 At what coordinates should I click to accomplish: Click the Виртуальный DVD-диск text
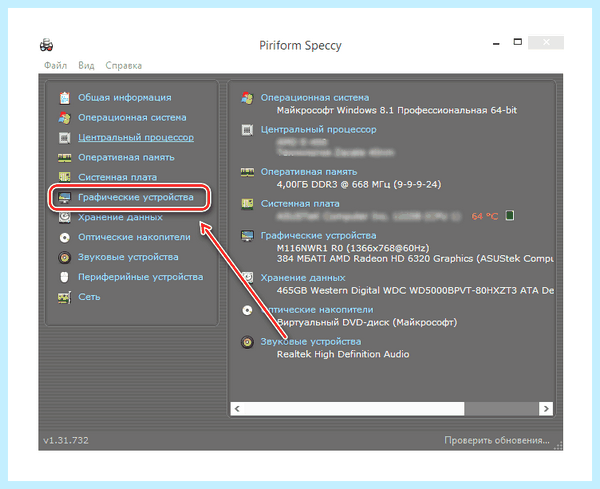367,322
